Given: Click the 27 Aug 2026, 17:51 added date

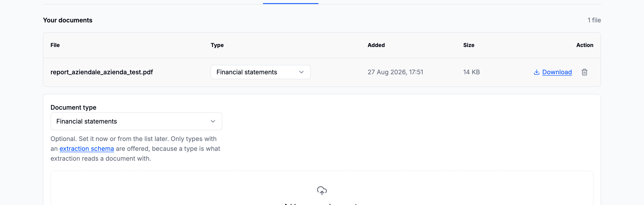Looking at the screenshot, I should (395, 72).
